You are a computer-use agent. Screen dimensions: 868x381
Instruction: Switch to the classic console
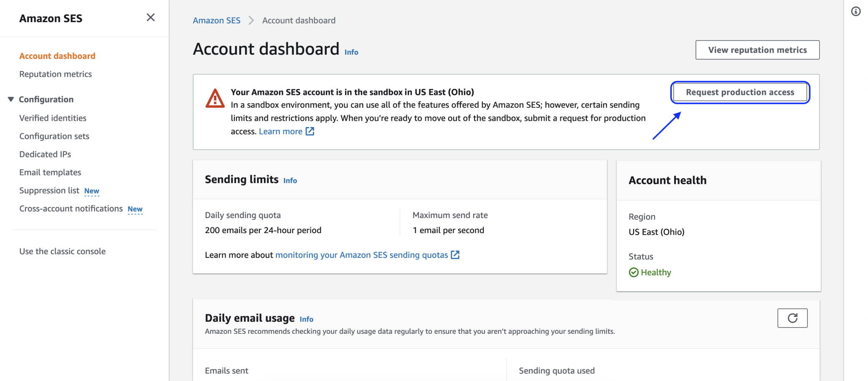pyautogui.click(x=62, y=251)
